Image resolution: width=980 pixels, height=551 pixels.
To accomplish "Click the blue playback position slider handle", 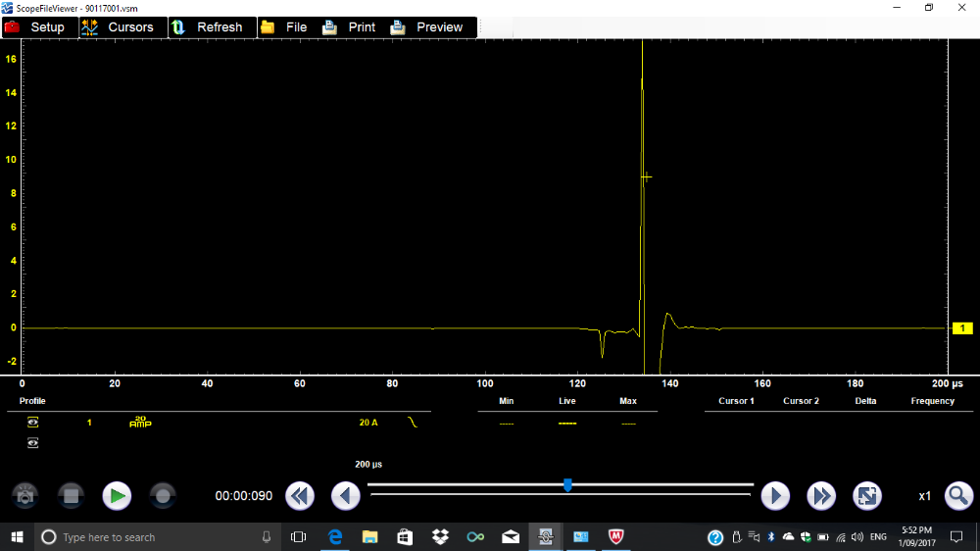I will (567, 485).
